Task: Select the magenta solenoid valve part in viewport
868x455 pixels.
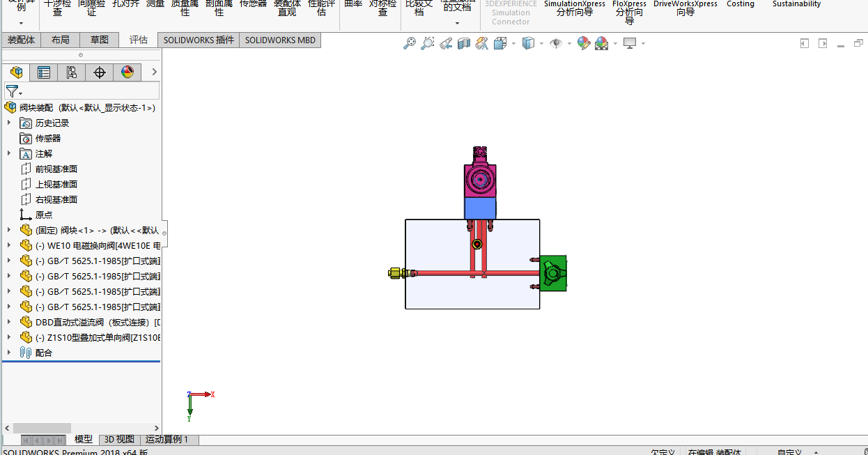Action: click(480, 180)
